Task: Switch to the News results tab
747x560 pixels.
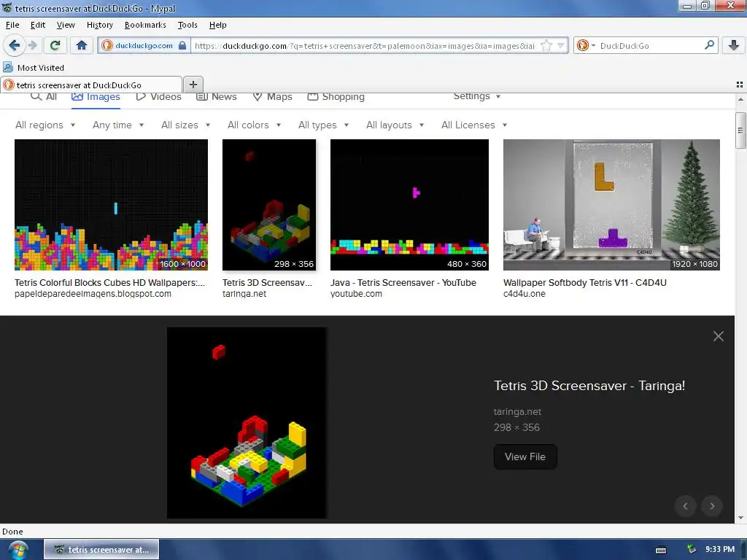Action: pyautogui.click(x=217, y=97)
